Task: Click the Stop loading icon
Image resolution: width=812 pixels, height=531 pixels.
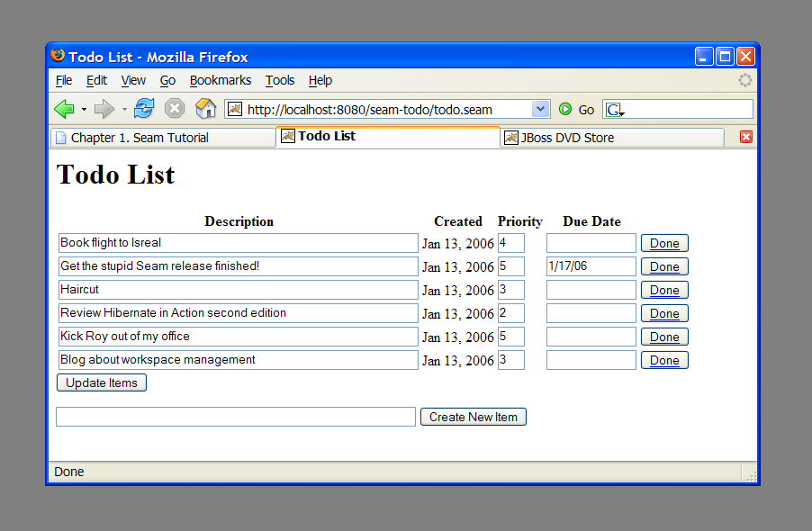Action: 175,109
